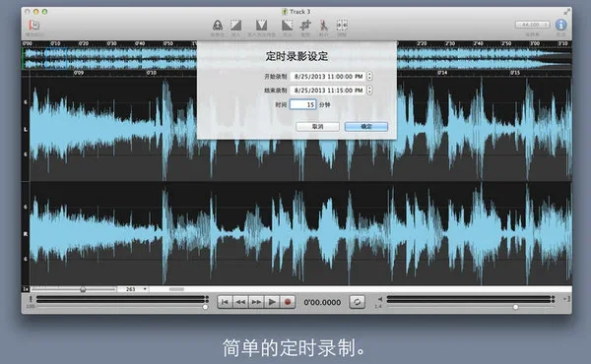Click the 0'10 mark on overview ruler
The width and height of the screenshot is (591, 364).
pos(55,43)
